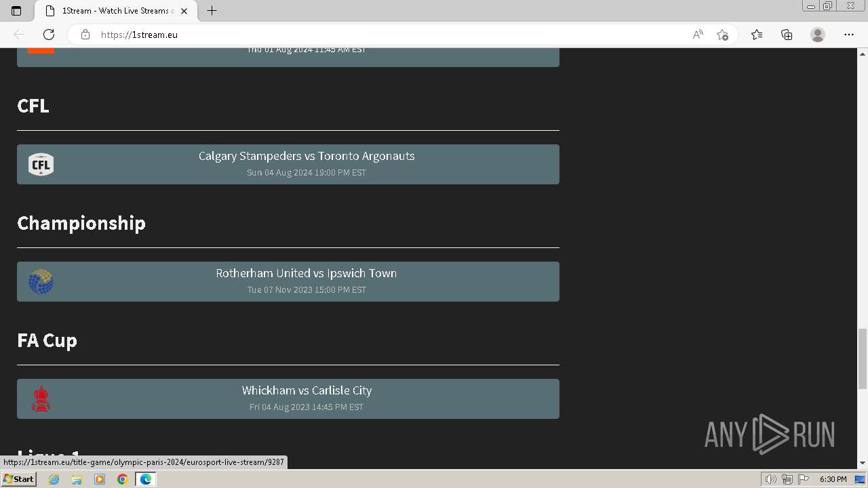Open File Explorer from taskbar
This screenshot has height=488, width=868.
[77, 479]
